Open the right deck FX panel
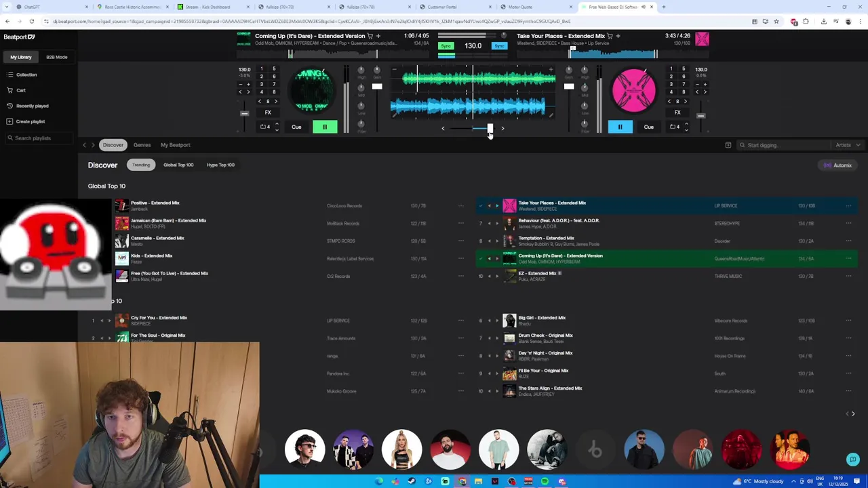 pyautogui.click(x=677, y=113)
